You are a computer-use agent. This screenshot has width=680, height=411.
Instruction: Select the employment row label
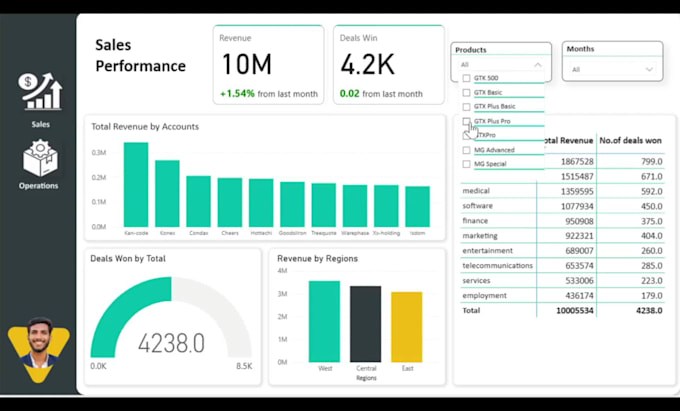484,295
